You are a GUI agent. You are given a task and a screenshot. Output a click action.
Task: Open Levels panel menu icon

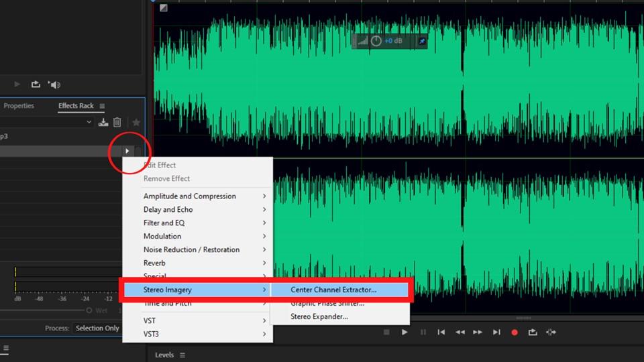182,355
